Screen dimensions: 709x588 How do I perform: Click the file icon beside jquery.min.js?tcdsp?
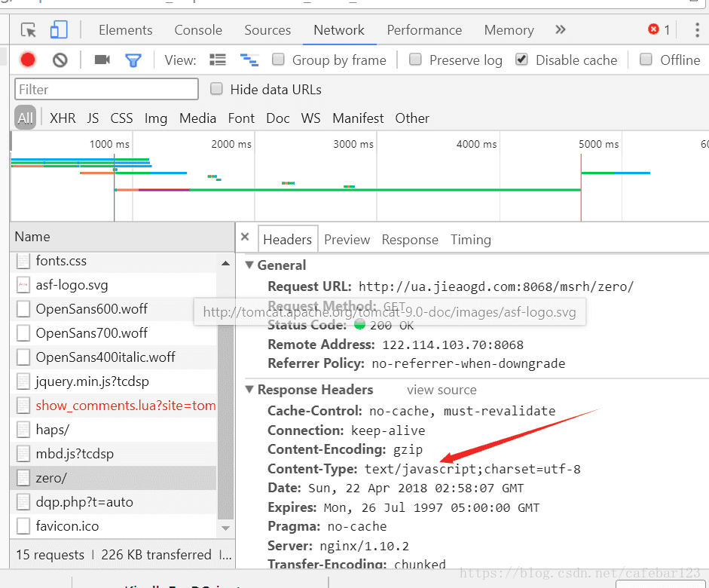tap(23, 381)
